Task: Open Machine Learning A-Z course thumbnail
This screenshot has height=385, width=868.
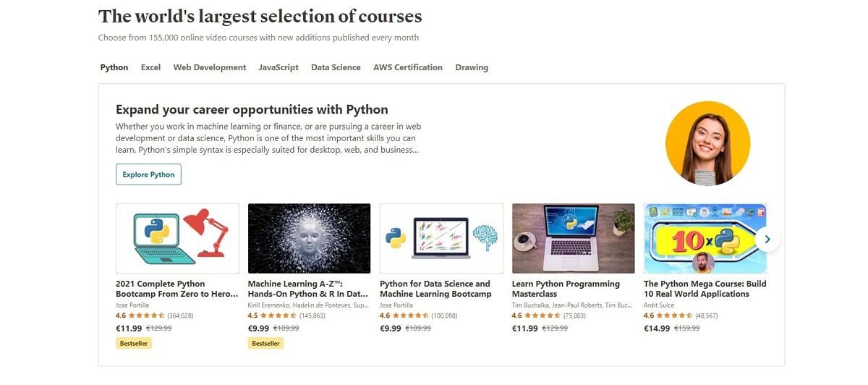Action: 309,238
